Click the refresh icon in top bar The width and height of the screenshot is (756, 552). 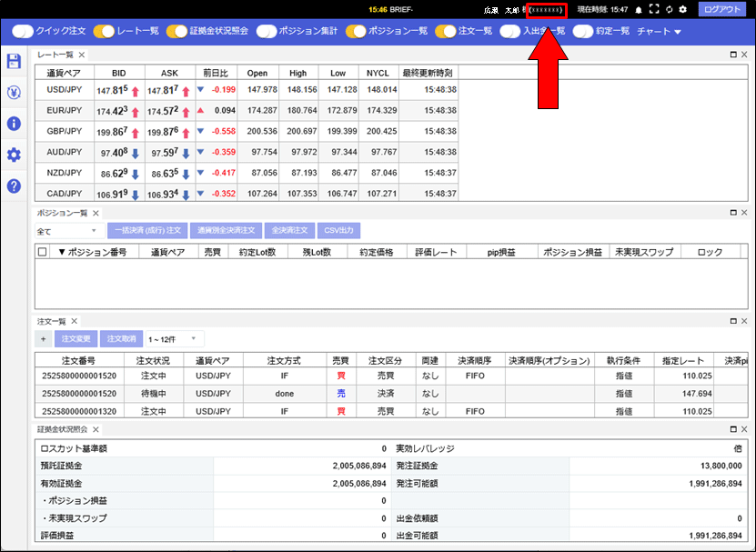tap(668, 9)
